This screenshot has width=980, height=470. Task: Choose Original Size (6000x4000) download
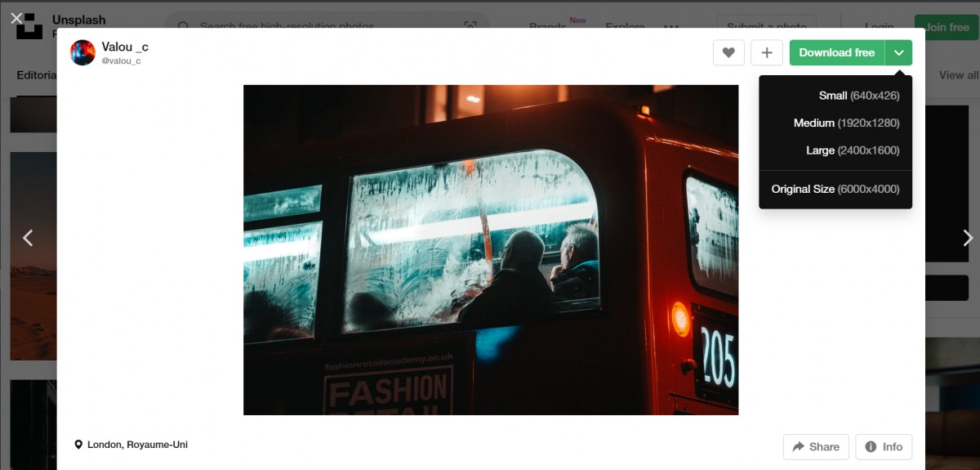click(835, 189)
